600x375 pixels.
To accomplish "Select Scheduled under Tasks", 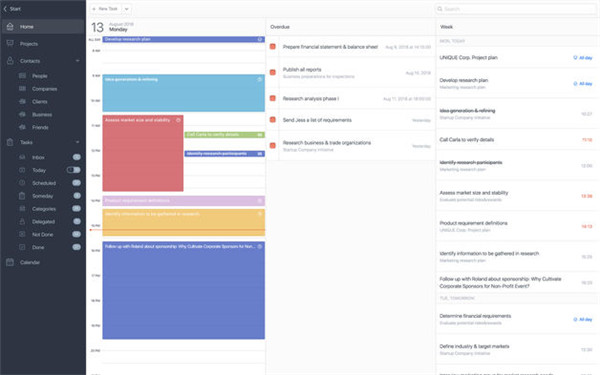I will pos(44,183).
